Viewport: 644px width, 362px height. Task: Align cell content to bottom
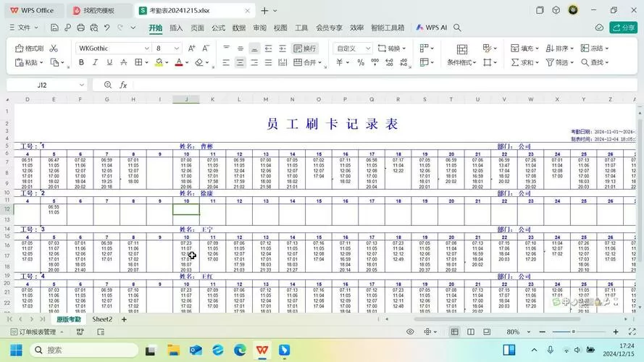pos(254,49)
